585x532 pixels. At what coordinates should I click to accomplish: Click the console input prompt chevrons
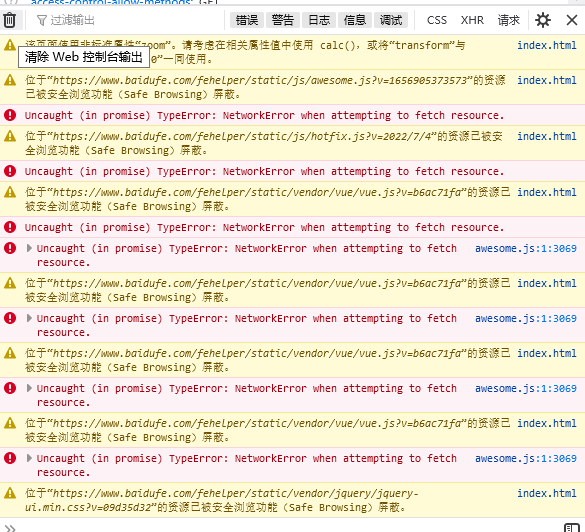(x=11, y=528)
